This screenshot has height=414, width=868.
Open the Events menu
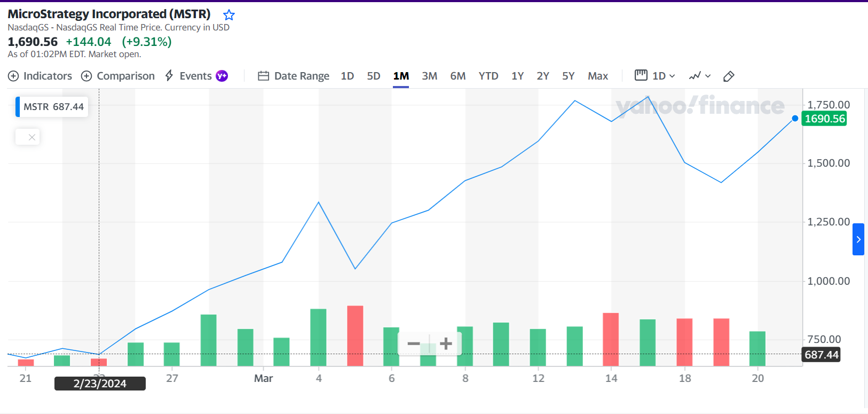click(188, 76)
